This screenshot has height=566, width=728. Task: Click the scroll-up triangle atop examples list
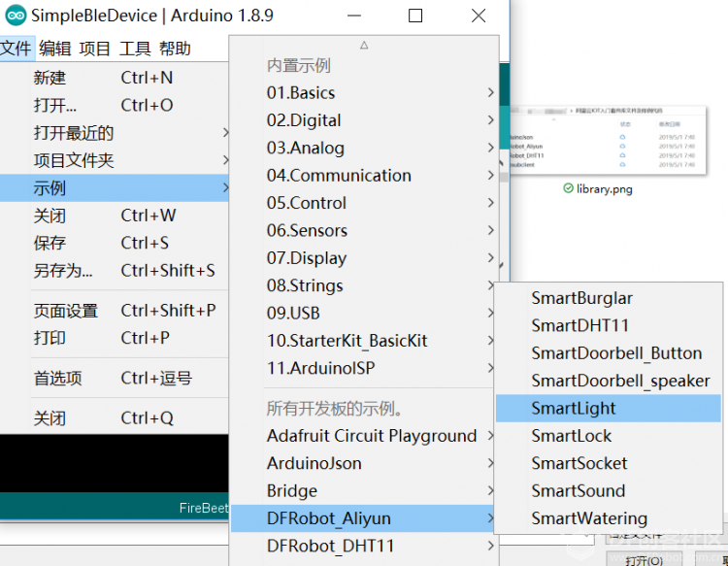[364, 45]
